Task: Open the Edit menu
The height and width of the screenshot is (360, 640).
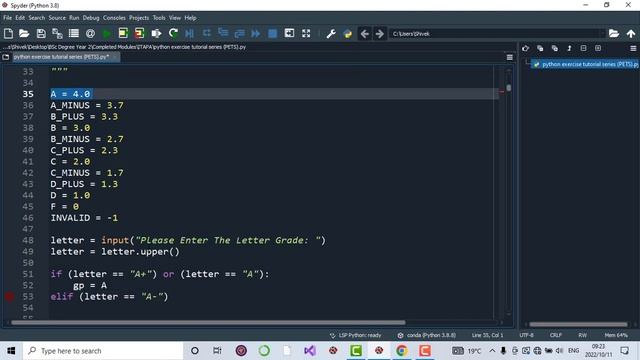Action: 20,18
